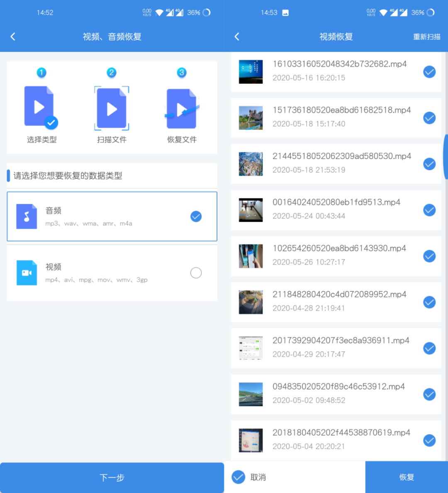Tap heading 请选择您想要恢复的数据类型

coord(68,176)
